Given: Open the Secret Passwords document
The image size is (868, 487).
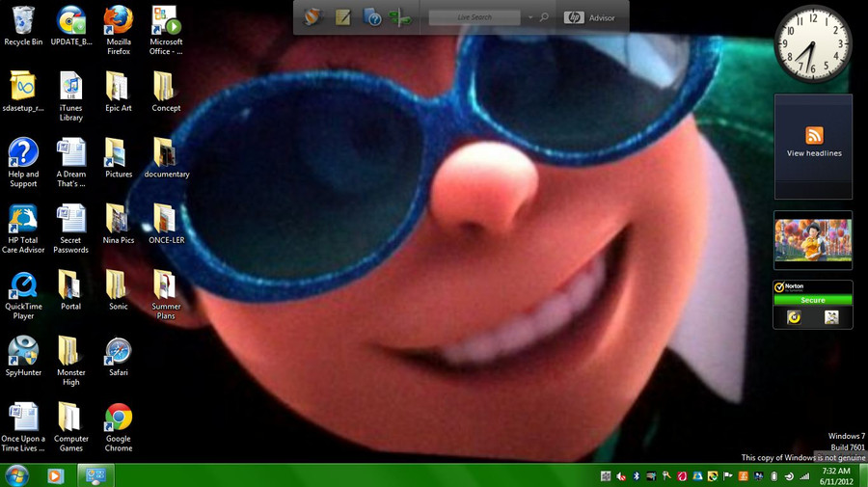Looking at the screenshot, I should point(70,229).
